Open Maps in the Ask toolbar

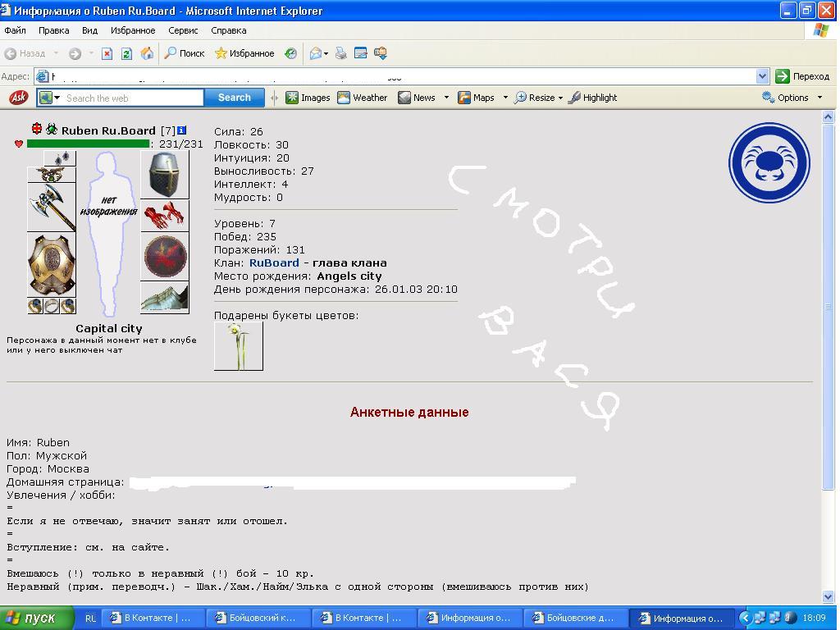tap(477, 98)
